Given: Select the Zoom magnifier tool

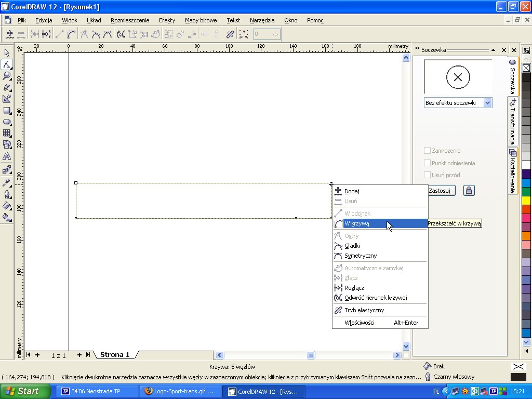Looking at the screenshot, I should (x=7, y=76).
